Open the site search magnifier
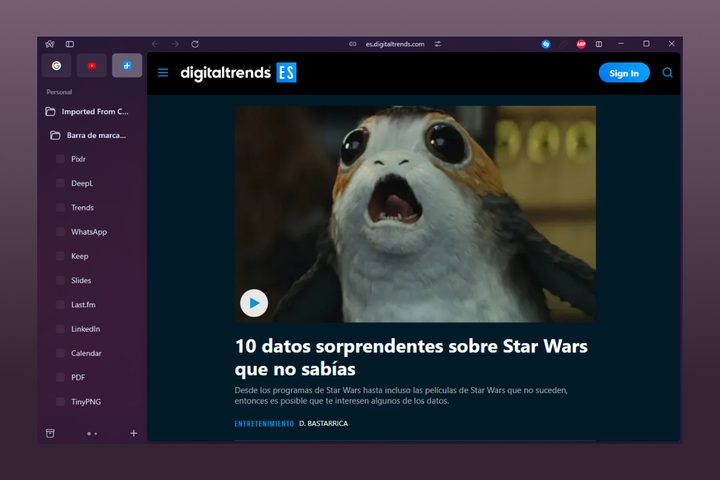This screenshot has height=480, width=720. (667, 73)
